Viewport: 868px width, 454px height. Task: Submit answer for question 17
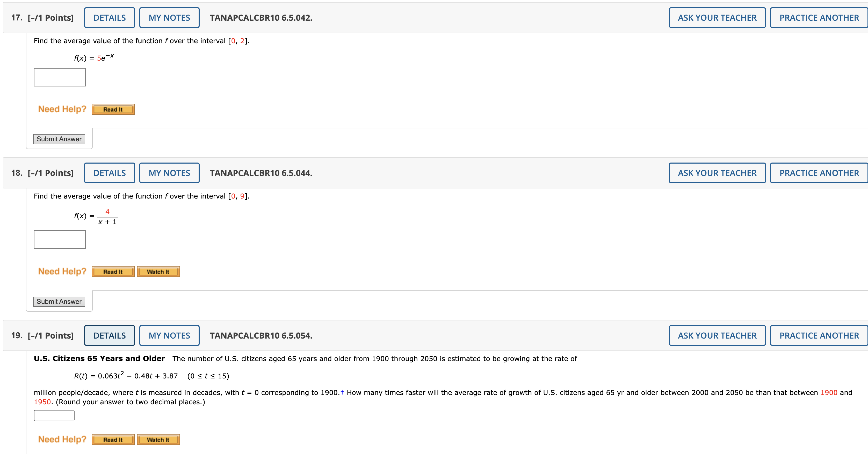(59, 139)
